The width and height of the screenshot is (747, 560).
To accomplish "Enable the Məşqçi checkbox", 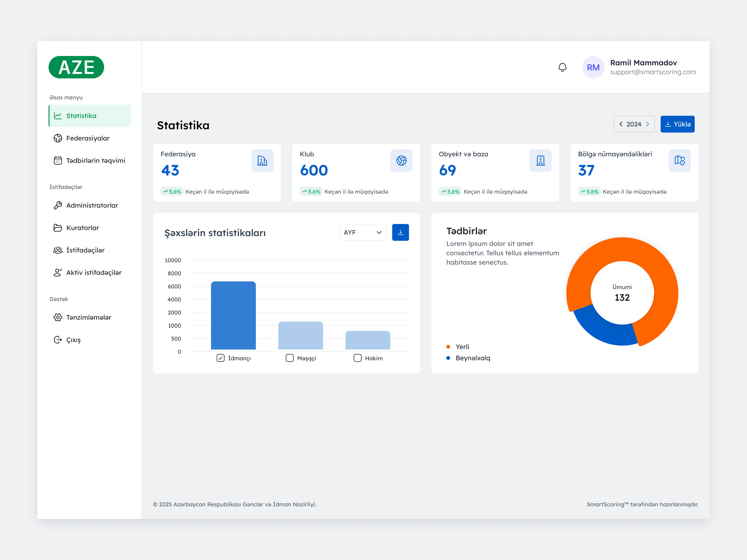I will pos(289,358).
